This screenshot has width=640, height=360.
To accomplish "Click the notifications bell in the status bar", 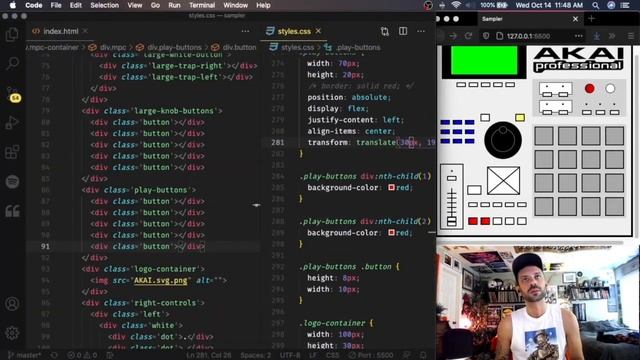I will tap(423, 355).
